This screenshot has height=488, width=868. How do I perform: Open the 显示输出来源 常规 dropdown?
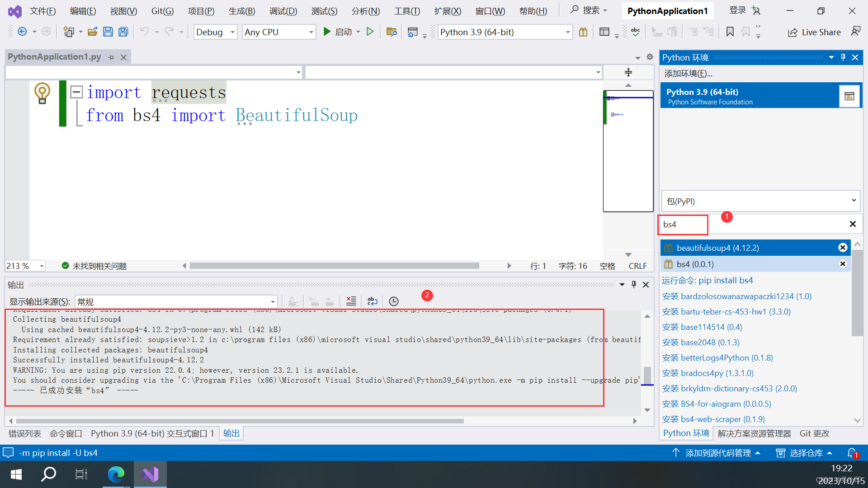pyautogui.click(x=176, y=302)
